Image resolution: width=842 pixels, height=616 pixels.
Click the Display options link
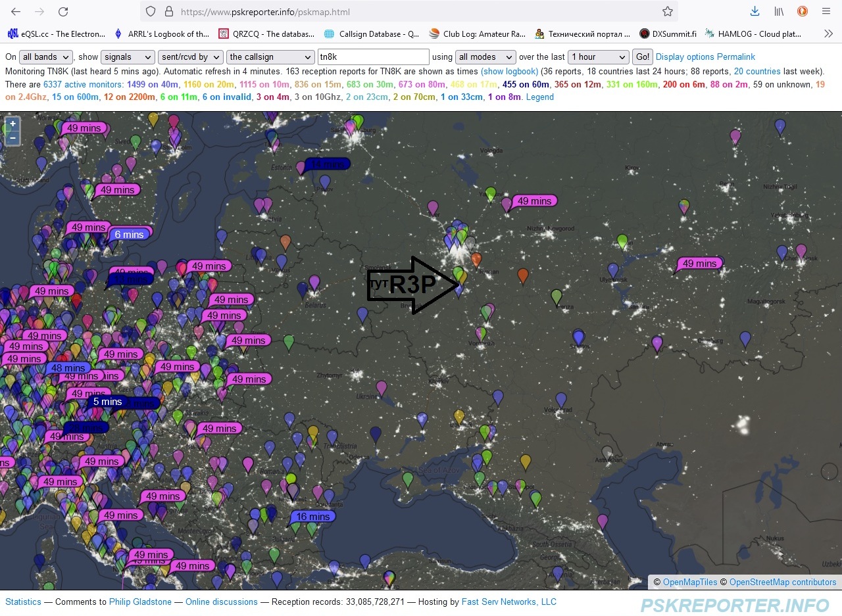pos(685,57)
